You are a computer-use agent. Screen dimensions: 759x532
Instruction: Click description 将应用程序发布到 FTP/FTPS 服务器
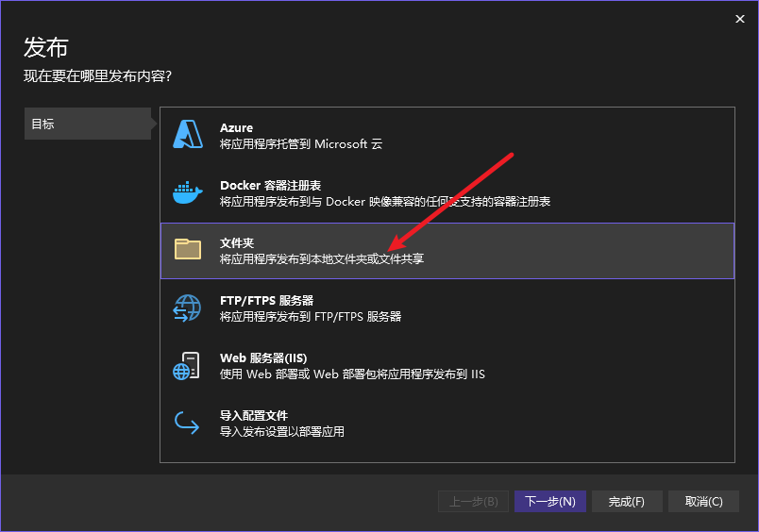(x=311, y=317)
